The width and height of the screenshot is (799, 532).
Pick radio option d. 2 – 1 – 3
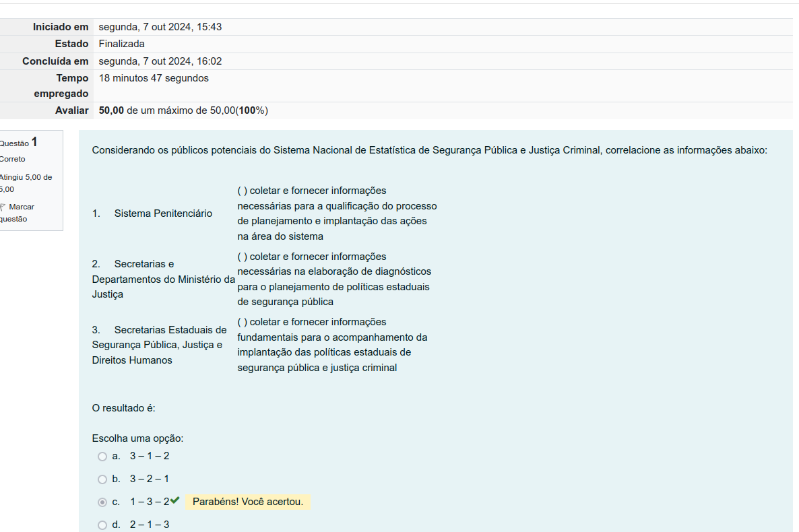tap(102, 525)
